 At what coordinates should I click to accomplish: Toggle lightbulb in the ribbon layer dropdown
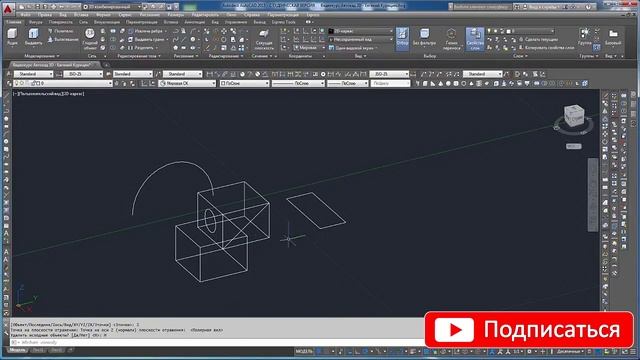[x=490, y=31]
